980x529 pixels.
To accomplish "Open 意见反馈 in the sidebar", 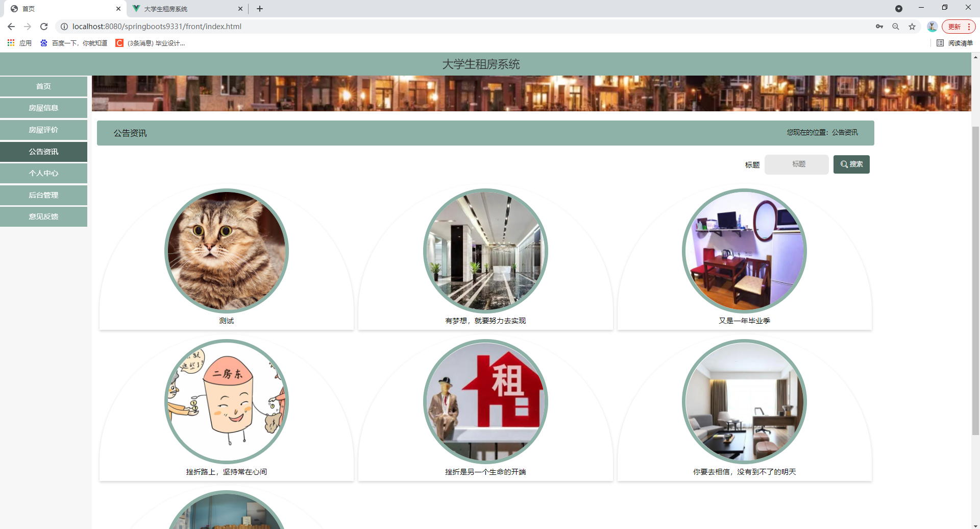I will click(43, 217).
